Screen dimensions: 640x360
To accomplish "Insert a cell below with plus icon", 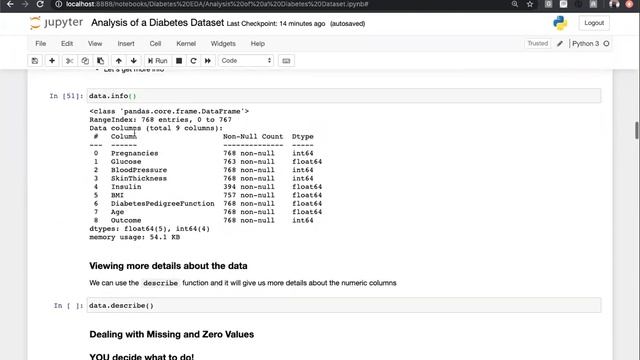I will click(x=52, y=61).
